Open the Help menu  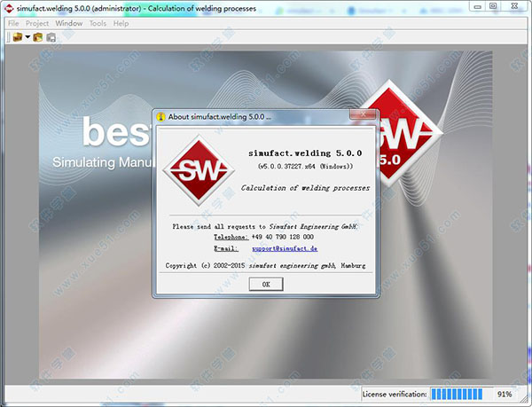coord(121,23)
